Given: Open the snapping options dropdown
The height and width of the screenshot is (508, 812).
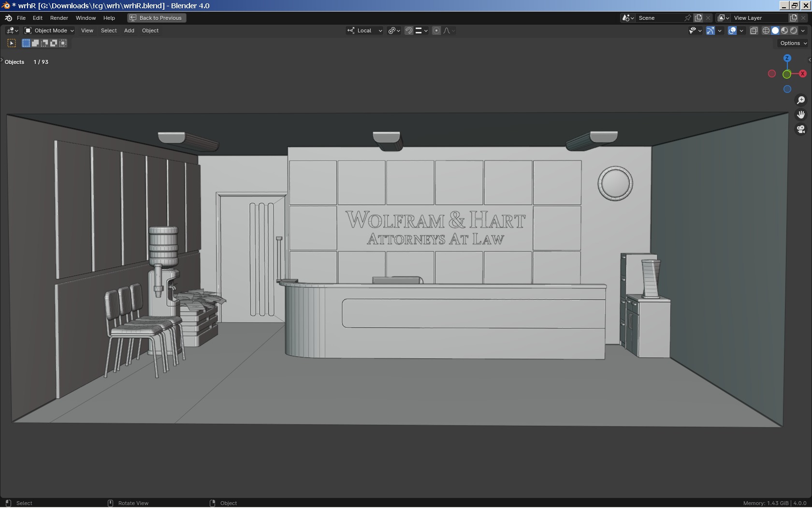Looking at the screenshot, I should click(x=421, y=30).
